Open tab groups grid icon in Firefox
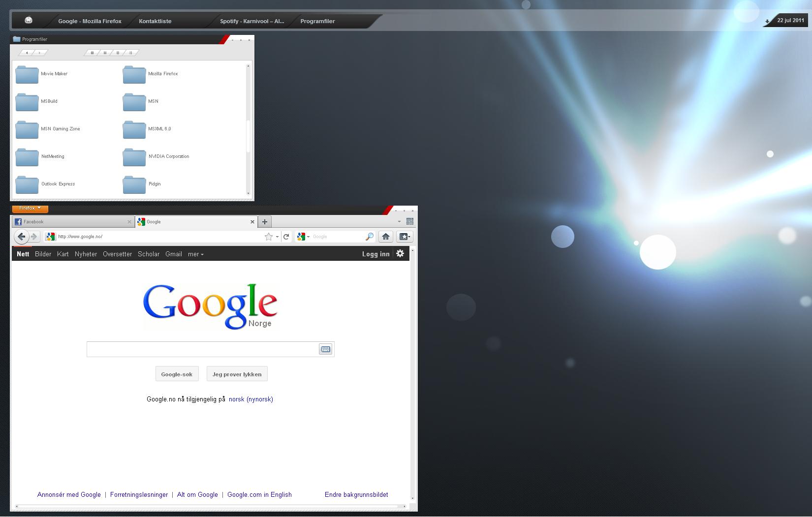 410,221
